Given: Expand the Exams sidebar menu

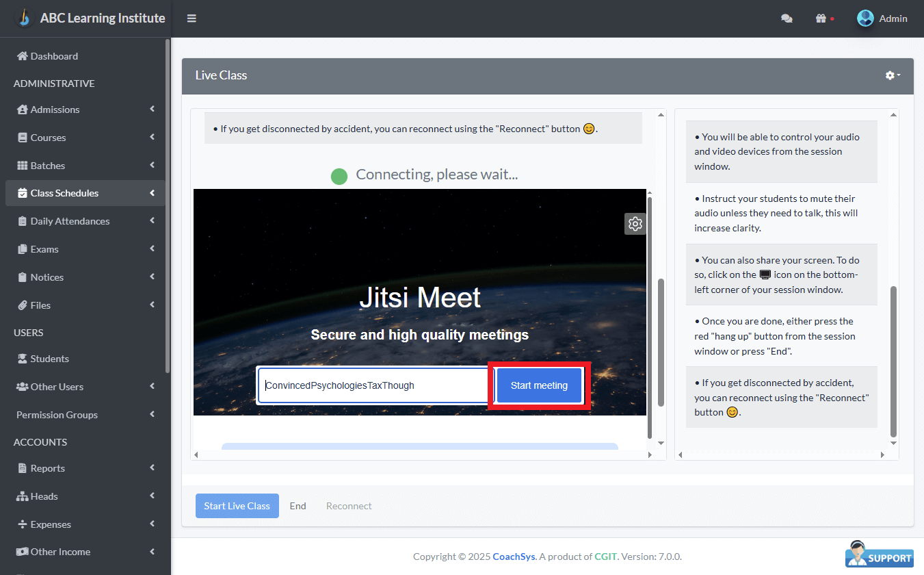Looking at the screenshot, I should pyautogui.click(x=44, y=249).
